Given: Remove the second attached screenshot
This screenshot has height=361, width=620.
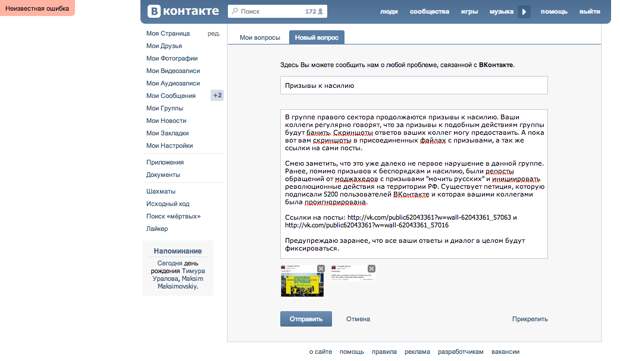Looking at the screenshot, I should (x=371, y=268).
